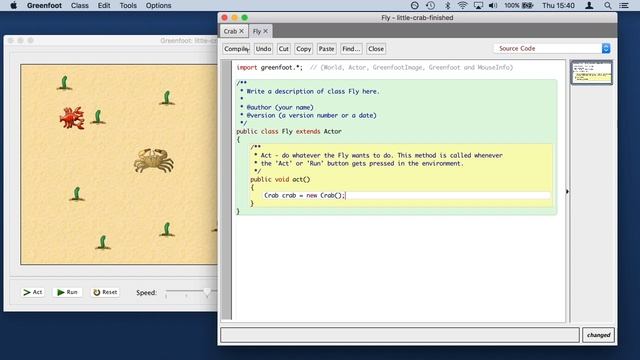Image resolution: width=640 pixels, height=360 pixels.
Task: Click the Bluetooth icon in menu bar
Action: coord(447,5)
